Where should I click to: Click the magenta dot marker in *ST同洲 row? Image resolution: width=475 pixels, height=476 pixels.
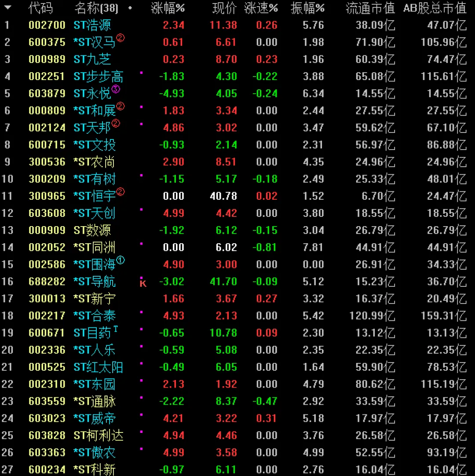point(141,244)
